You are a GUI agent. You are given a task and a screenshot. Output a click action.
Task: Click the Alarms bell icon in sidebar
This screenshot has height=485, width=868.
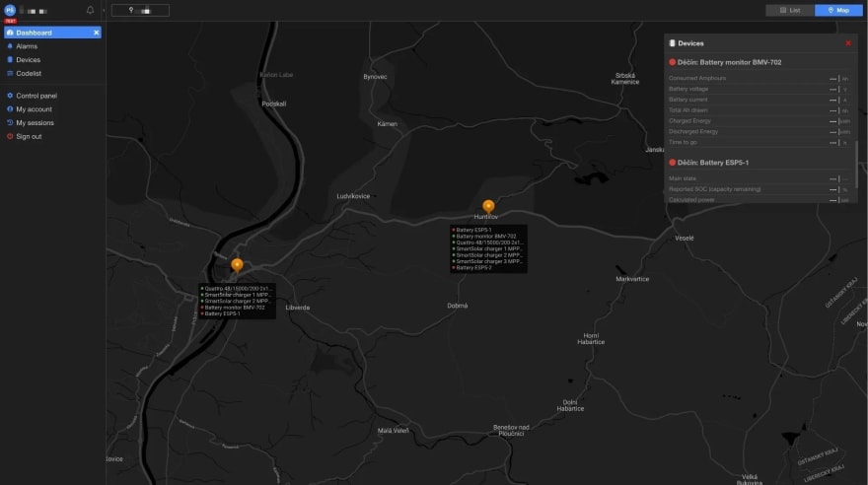click(x=10, y=46)
